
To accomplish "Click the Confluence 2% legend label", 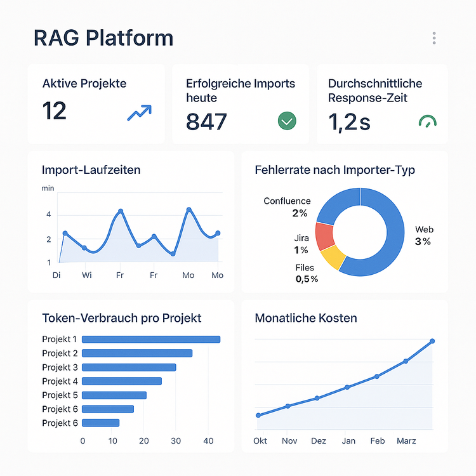I will [x=288, y=207].
